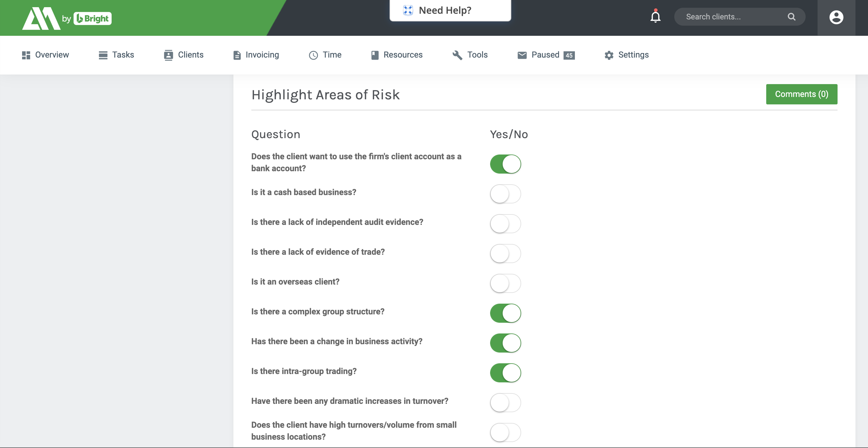The width and height of the screenshot is (868, 448).
Task: Open Comments (0) panel
Action: (x=801, y=94)
